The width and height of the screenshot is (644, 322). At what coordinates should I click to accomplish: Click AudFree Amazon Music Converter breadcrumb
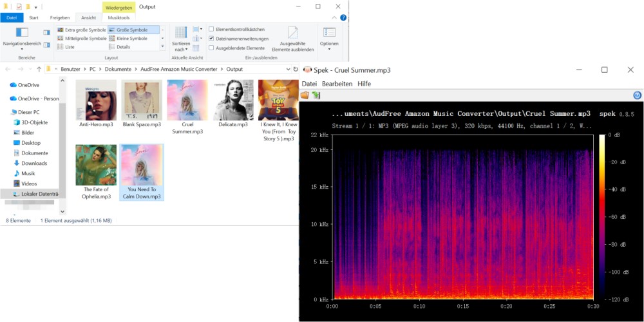coord(178,69)
